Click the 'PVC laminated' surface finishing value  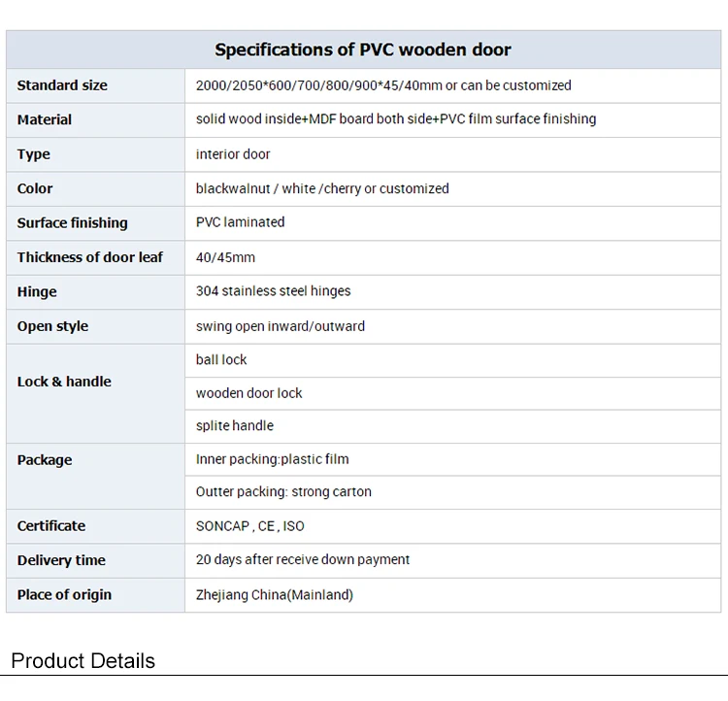click(240, 222)
